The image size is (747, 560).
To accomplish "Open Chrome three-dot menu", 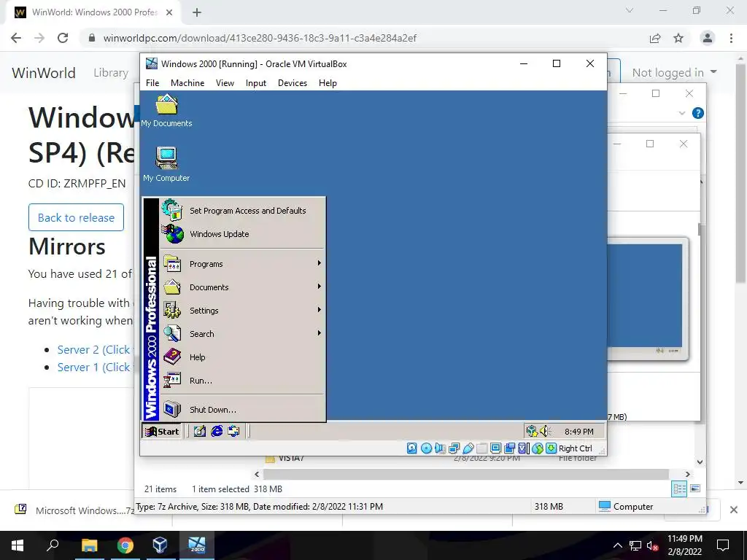I will coord(731,38).
